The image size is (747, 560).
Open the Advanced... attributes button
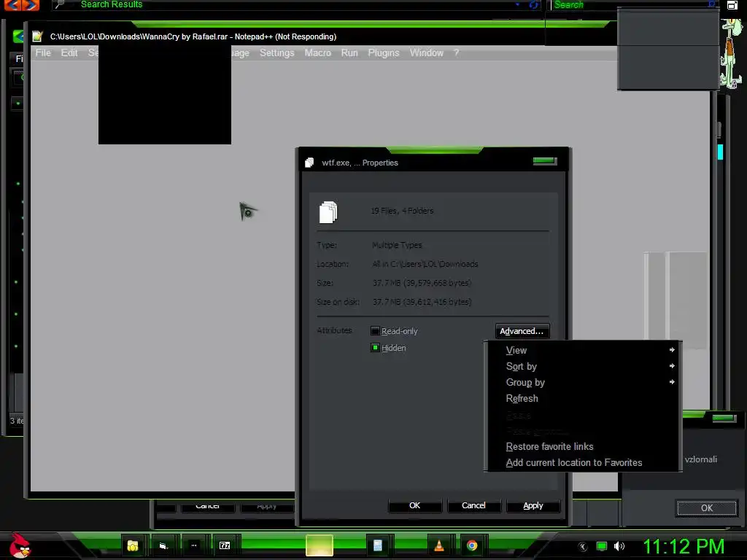tap(522, 331)
